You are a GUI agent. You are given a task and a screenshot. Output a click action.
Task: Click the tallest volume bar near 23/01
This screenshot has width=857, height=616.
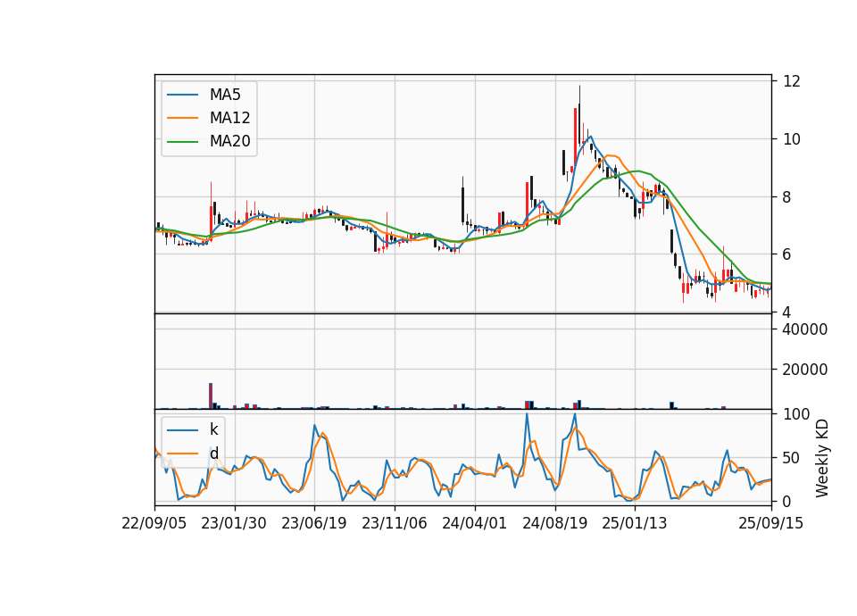coord(211,395)
